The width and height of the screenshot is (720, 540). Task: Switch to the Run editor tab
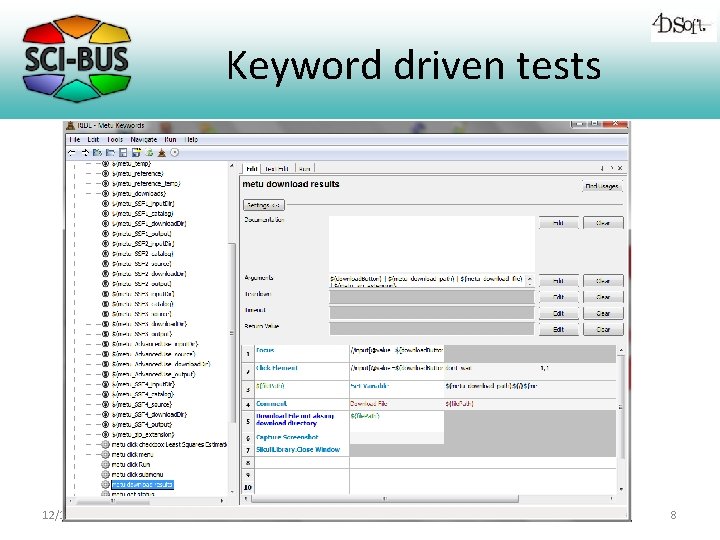click(x=304, y=169)
